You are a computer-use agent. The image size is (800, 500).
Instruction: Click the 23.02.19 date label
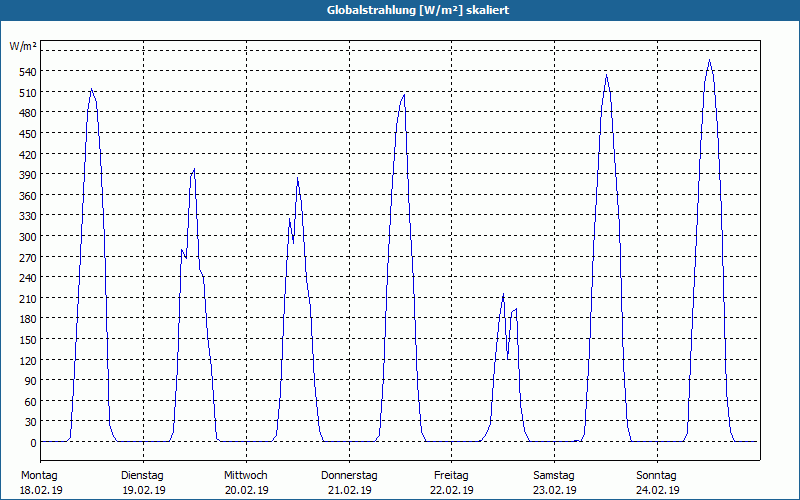point(555,490)
